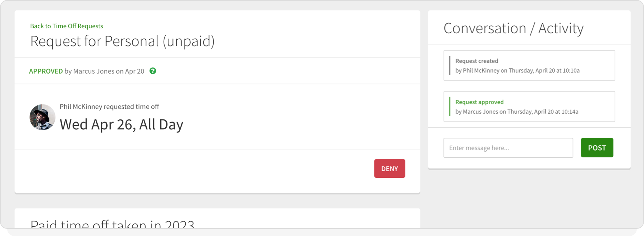Screen dimensions: 644x236
Task: Click the Request created bold label
Action: pyautogui.click(x=476, y=61)
